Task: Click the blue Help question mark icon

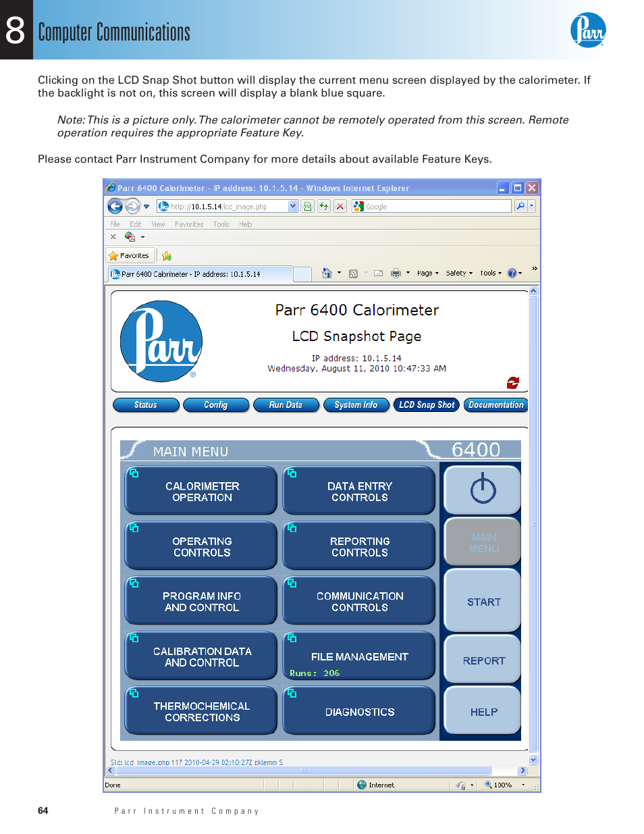Action: coord(512,273)
